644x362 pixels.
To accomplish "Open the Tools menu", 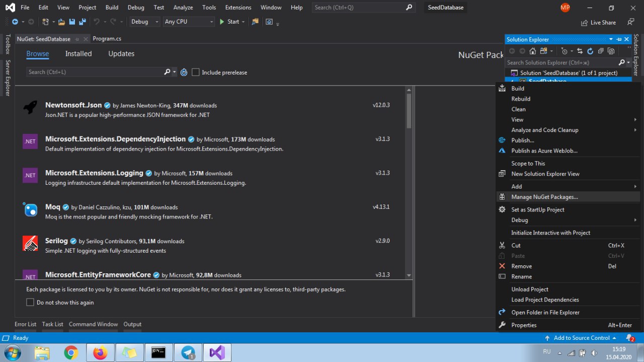I will [x=209, y=8].
